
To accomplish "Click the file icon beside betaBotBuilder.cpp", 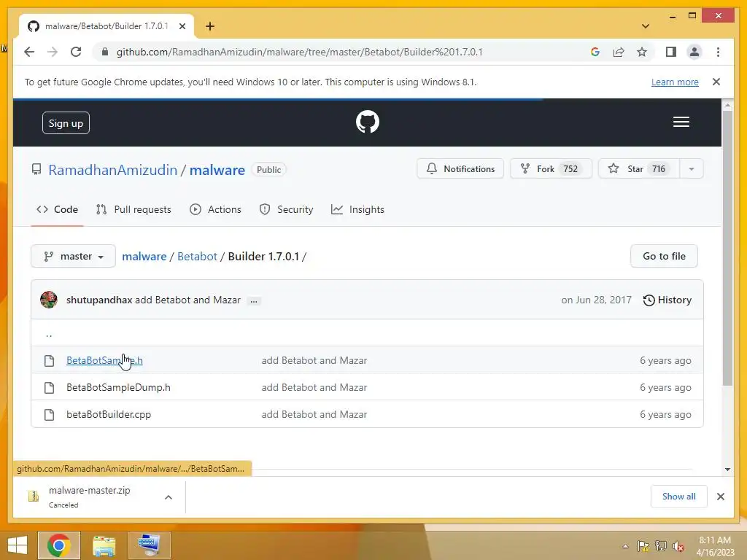I will pos(49,415).
